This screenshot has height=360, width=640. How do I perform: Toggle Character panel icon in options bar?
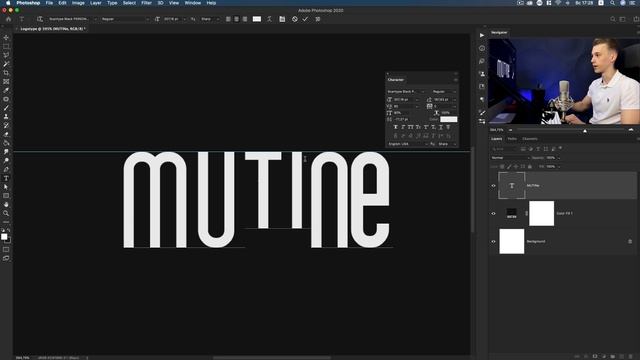pos(282,19)
